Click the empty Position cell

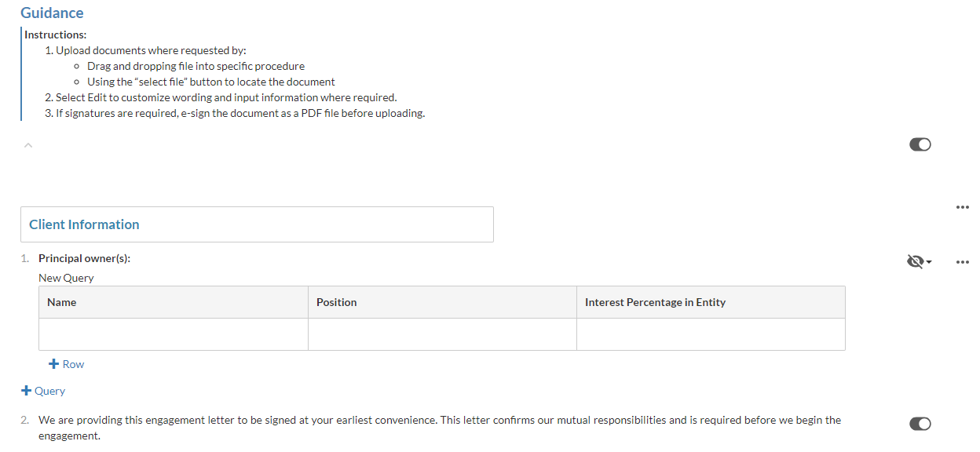coord(442,334)
